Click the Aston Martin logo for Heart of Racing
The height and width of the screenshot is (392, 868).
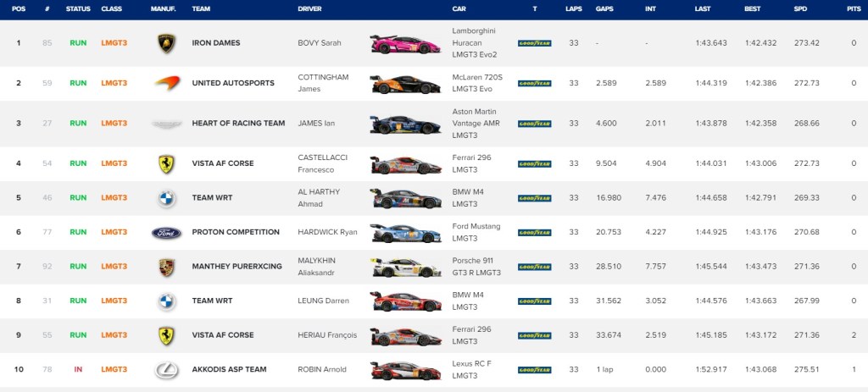[167, 124]
